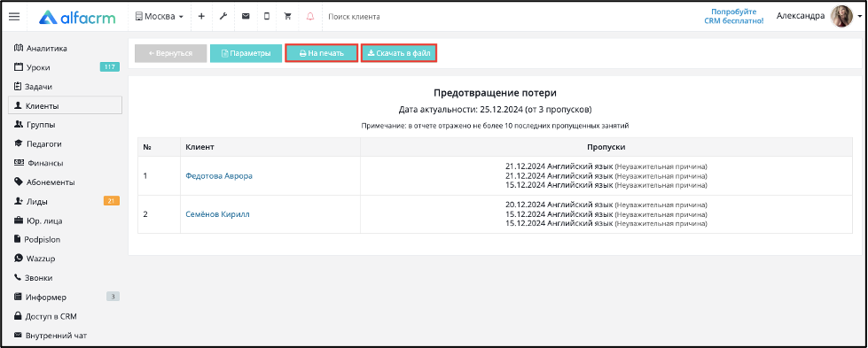
Task: Open the envelope mail icon
Action: 246,17
